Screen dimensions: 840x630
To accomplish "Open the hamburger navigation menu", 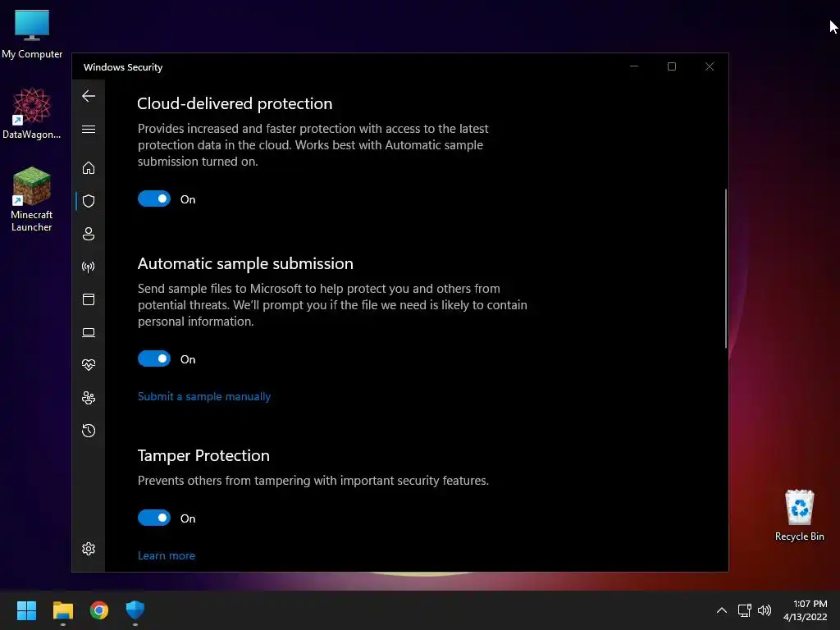I will [x=89, y=129].
